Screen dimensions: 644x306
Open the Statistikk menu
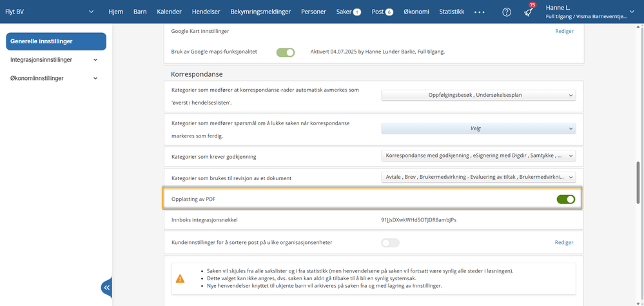point(452,12)
